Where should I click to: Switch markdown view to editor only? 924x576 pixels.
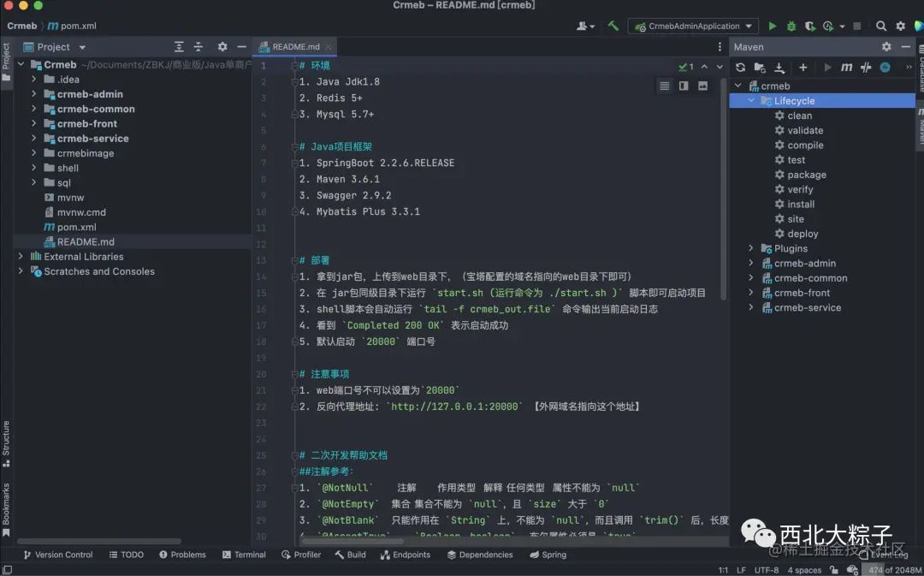(x=665, y=86)
